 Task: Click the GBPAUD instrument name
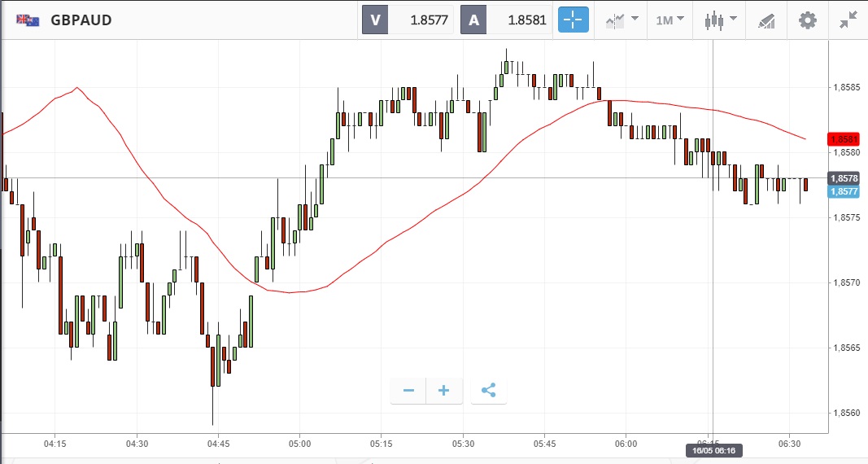click(81, 20)
